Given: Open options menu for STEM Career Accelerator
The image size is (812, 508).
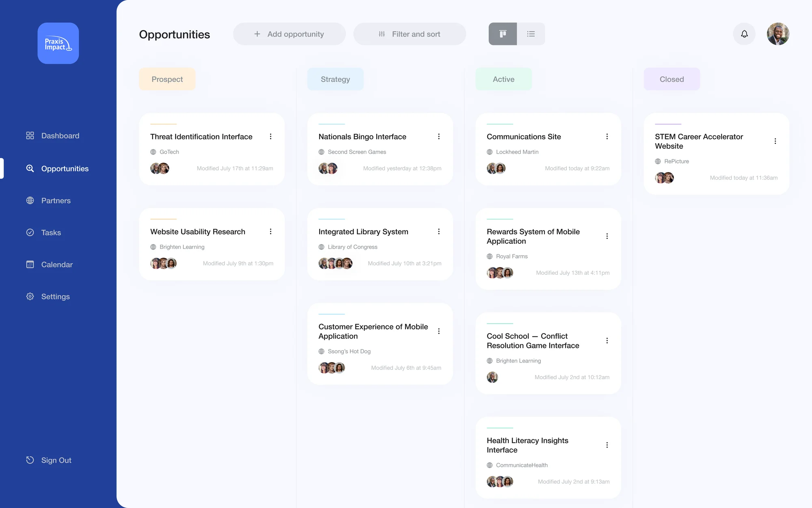Looking at the screenshot, I should 775,141.
